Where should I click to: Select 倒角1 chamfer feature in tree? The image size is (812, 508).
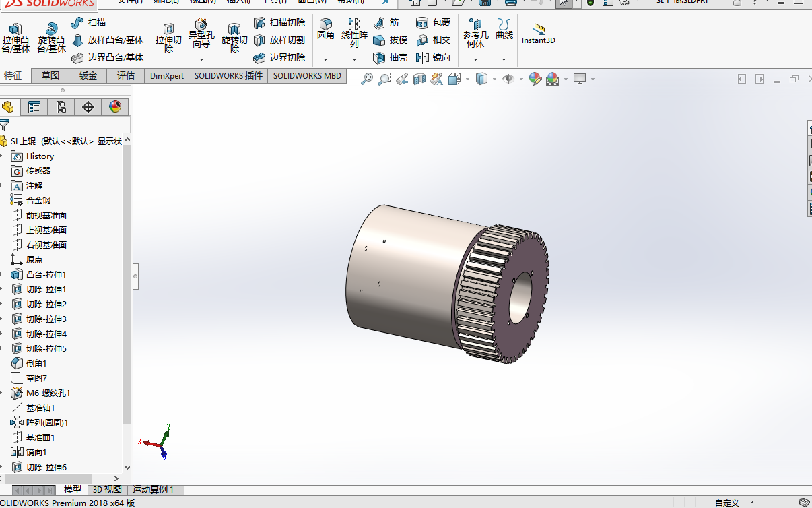click(36, 364)
